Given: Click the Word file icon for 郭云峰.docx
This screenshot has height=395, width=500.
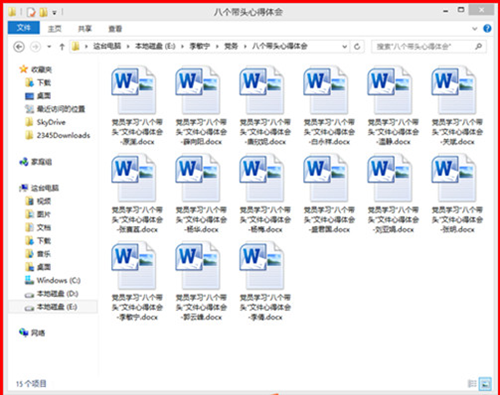Looking at the screenshot, I should click(197, 265).
